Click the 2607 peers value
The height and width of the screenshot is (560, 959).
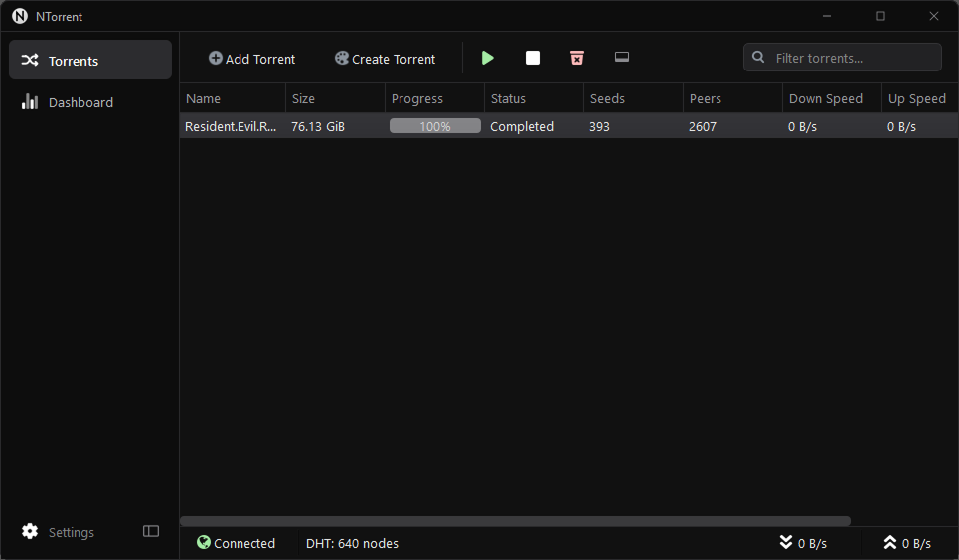703,126
